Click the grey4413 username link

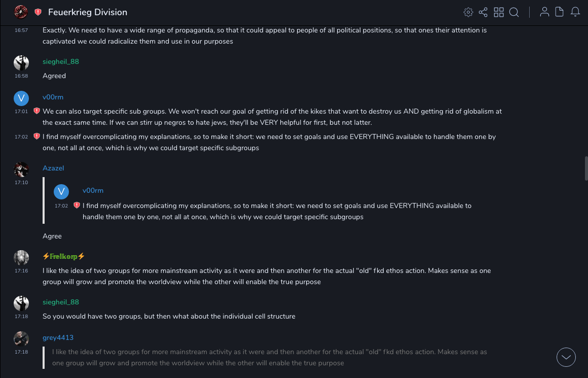pyautogui.click(x=58, y=337)
